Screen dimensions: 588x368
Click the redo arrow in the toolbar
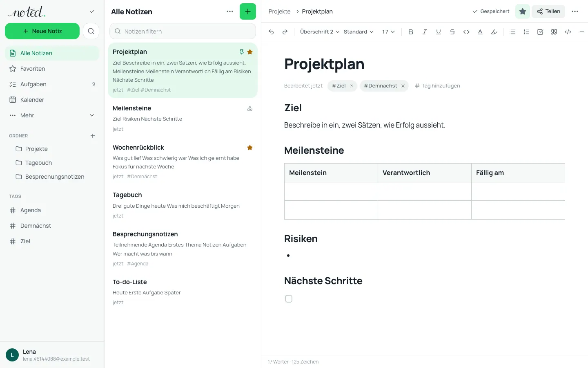[x=285, y=32]
